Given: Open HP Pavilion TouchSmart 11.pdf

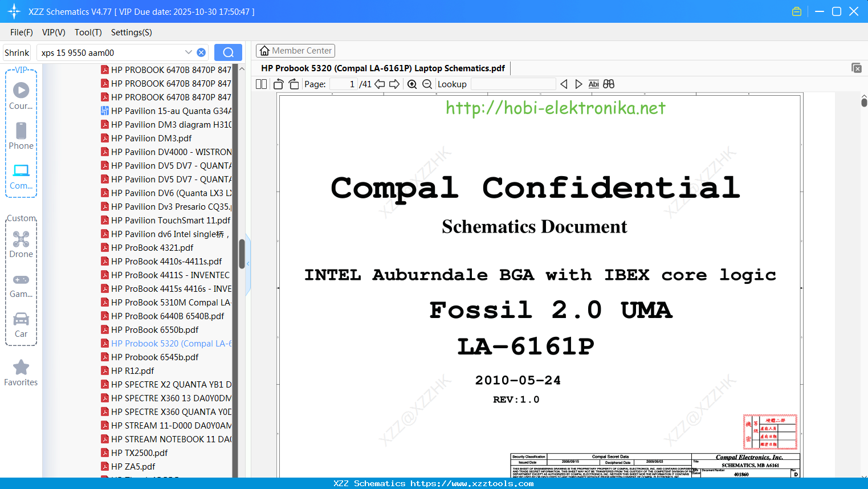Looking at the screenshot, I should (x=166, y=220).
